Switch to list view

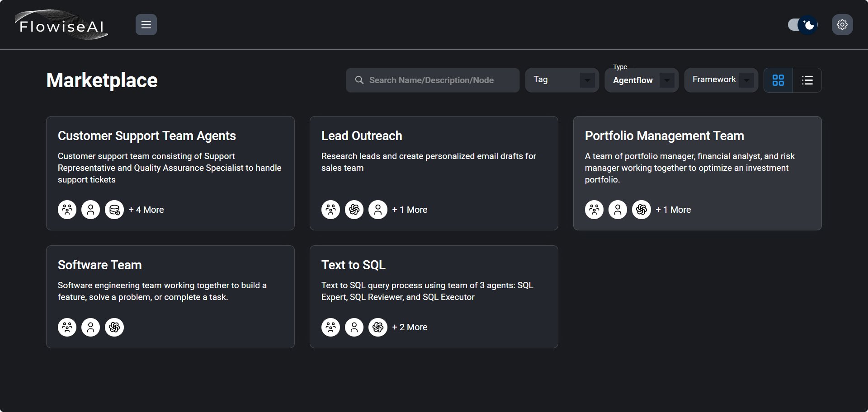(x=807, y=80)
